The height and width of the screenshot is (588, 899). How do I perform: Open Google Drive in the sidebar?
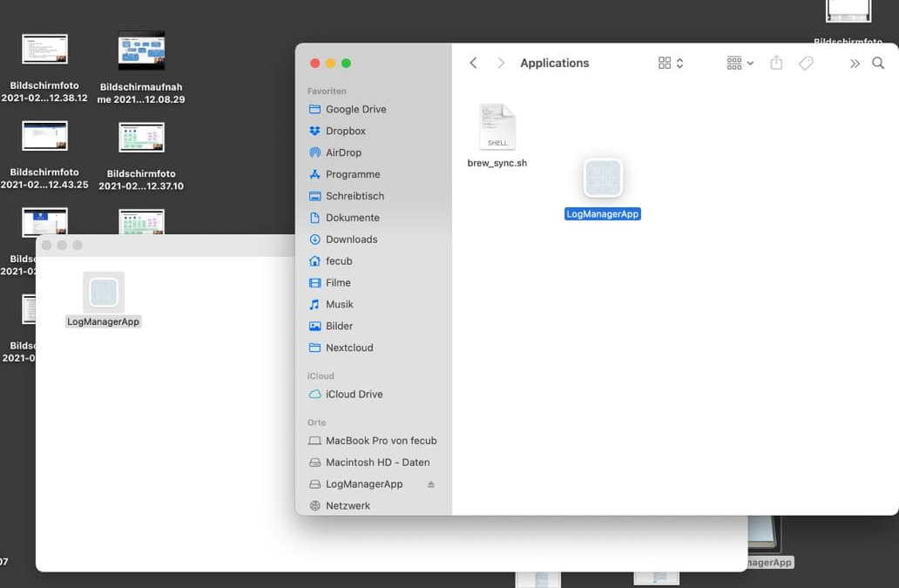tap(355, 109)
